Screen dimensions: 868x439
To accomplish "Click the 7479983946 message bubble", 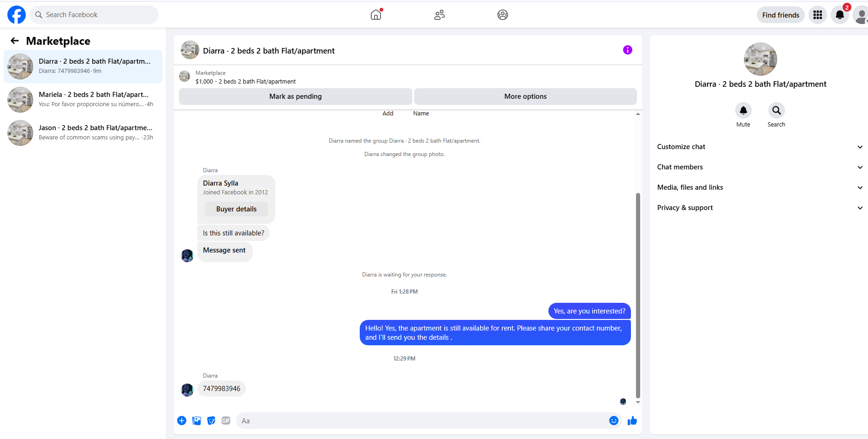I will [222, 389].
